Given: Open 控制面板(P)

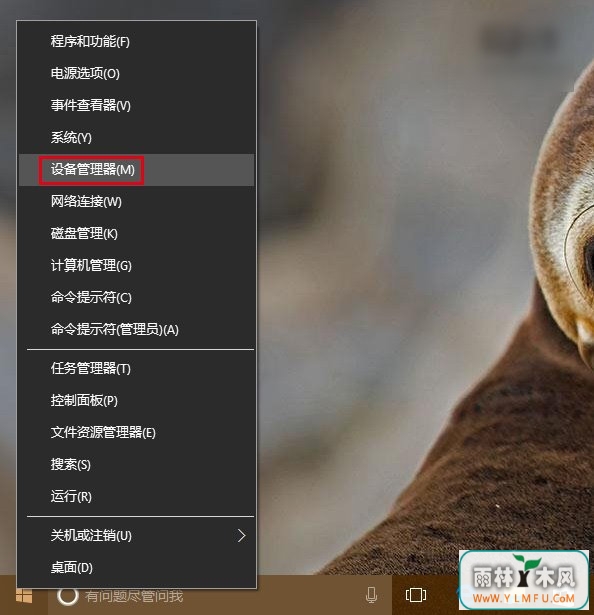Looking at the screenshot, I should tap(137, 400).
